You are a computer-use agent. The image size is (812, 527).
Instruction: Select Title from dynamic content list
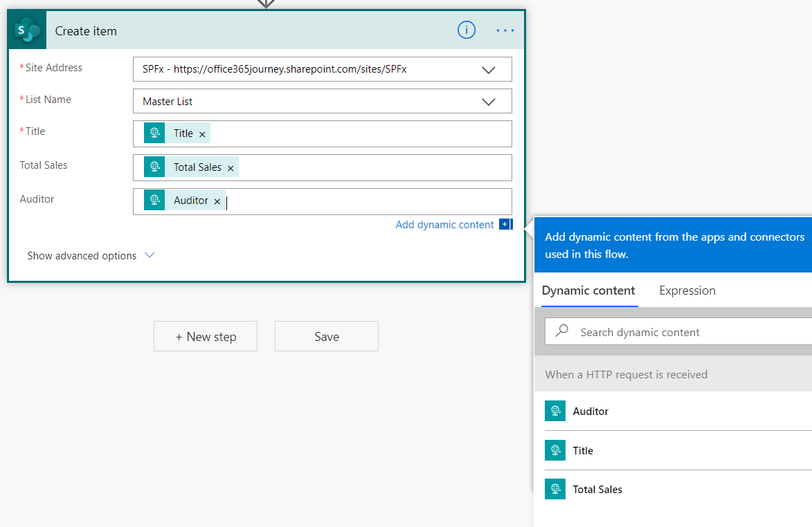point(678,450)
